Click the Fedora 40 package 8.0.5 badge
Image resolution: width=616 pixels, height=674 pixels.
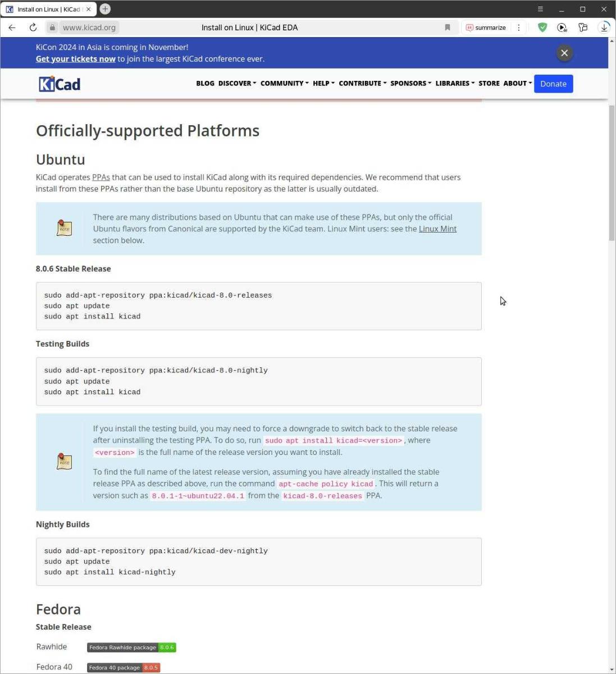pyautogui.click(x=124, y=667)
